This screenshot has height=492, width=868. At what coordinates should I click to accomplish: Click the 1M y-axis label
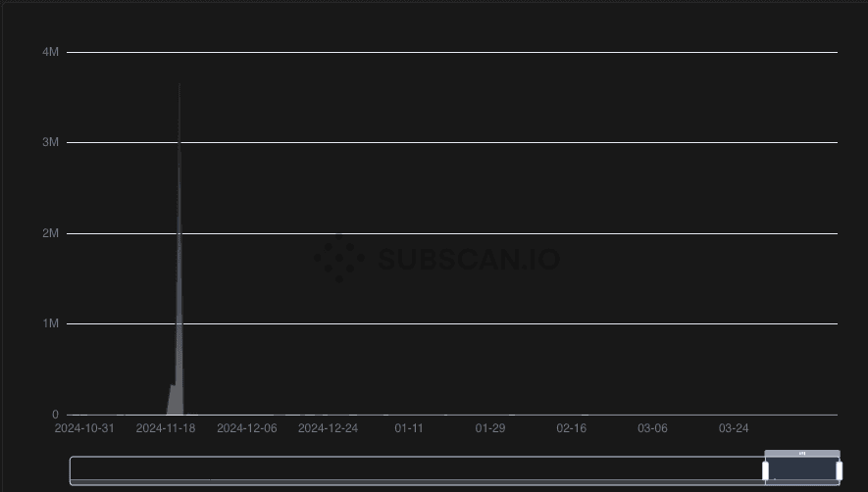click(x=51, y=323)
